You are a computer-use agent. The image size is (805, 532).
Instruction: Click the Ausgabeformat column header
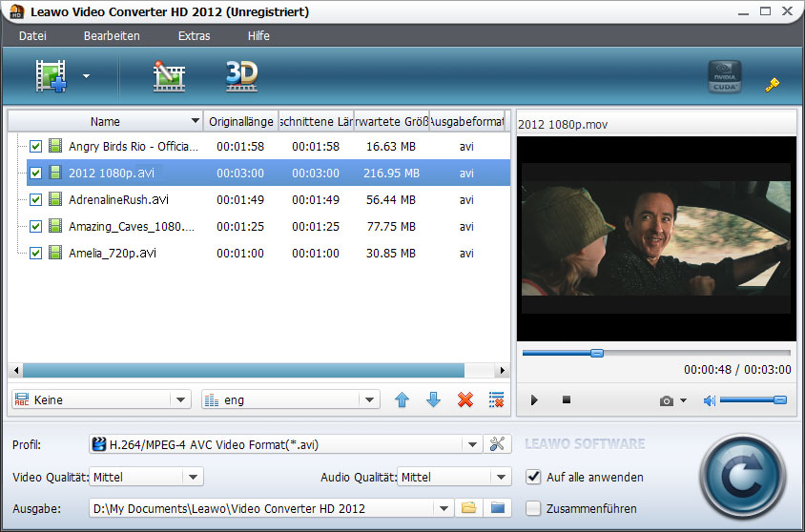[466, 122]
